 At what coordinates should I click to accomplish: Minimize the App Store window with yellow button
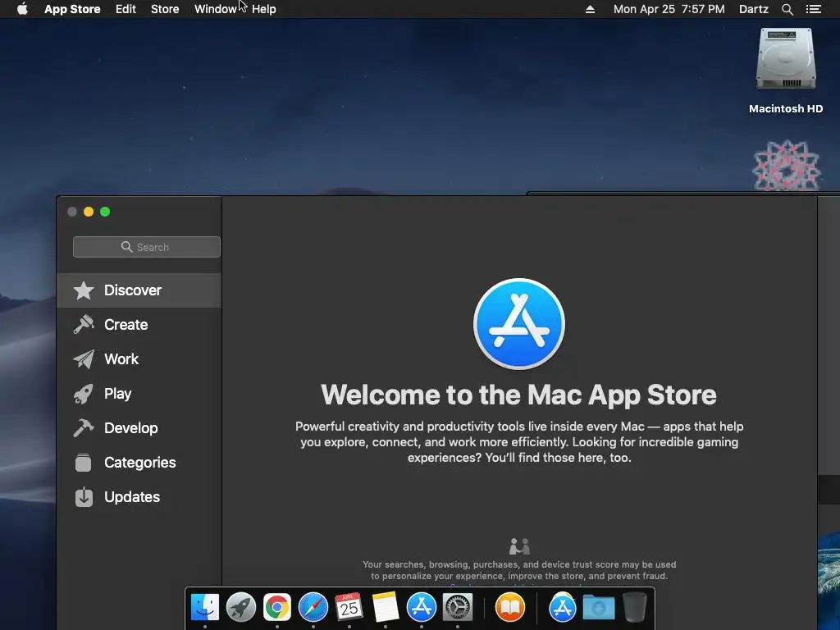click(x=89, y=212)
